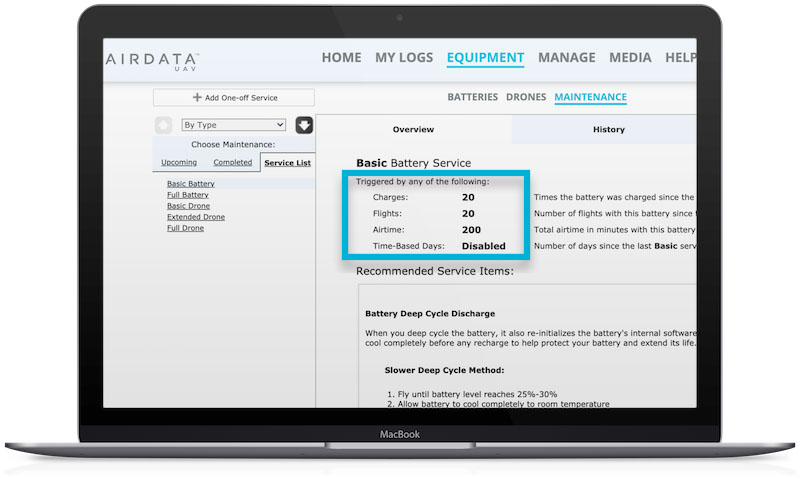Switch to the BATTERIES section
The height and width of the screenshot is (492, 800).
click(x=472, y=97)
